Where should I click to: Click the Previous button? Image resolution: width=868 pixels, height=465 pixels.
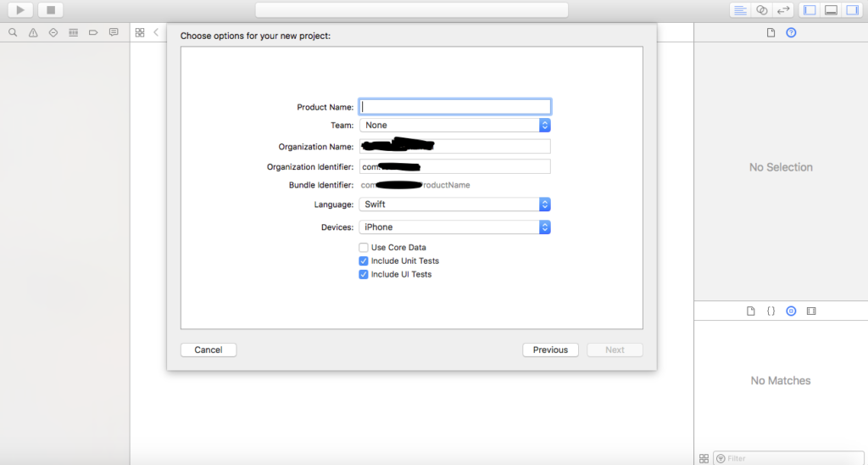pos(550,350)
